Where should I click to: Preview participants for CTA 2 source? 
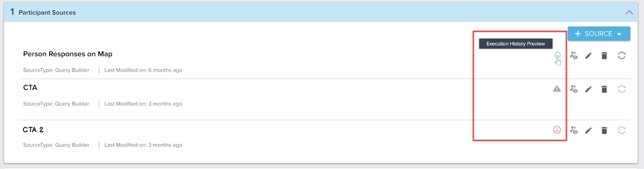[x=574, y=130]
